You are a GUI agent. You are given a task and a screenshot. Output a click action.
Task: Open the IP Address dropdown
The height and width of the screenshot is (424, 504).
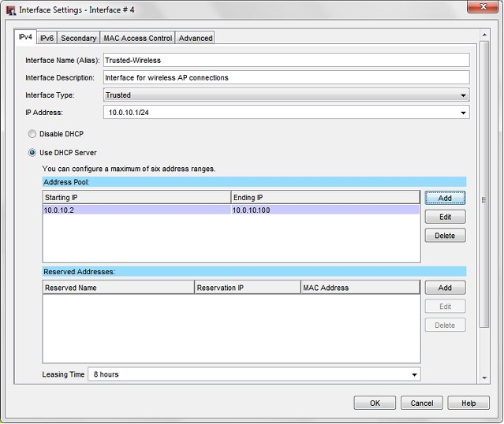(286, 113)
